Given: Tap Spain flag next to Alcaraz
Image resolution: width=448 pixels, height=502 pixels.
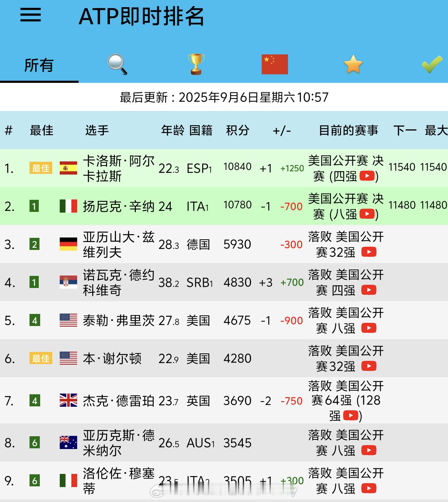Looking at the screenshot, I should pyautogui.click(x=68, y=168).
